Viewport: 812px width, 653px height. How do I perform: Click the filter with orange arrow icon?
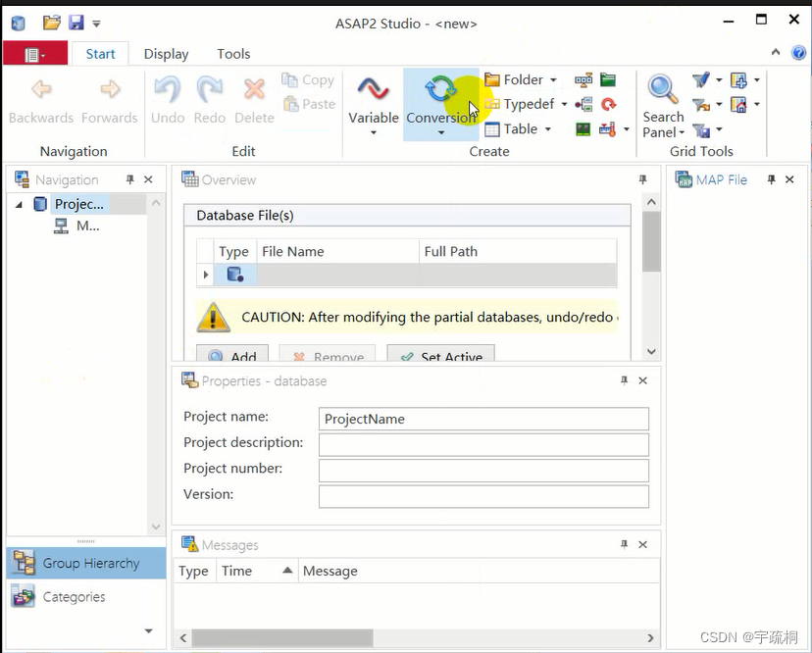[701, 105]
